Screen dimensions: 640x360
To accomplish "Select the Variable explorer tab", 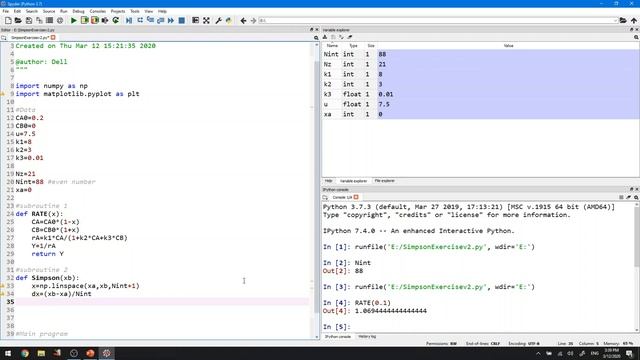I will pos(353,181).
